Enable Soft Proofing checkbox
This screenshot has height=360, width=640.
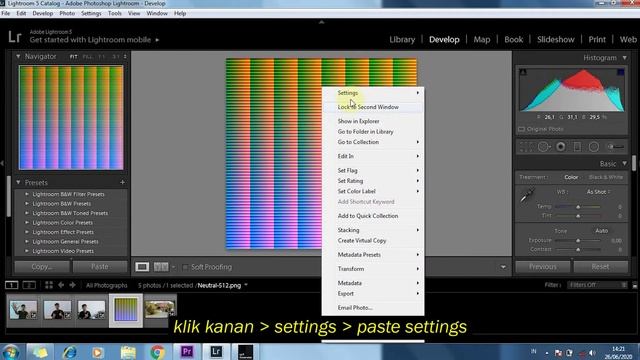pos(185,267)
